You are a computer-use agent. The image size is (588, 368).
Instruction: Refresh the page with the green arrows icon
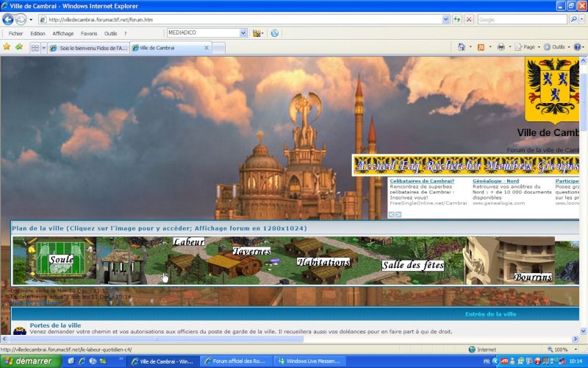coord(456,20)
